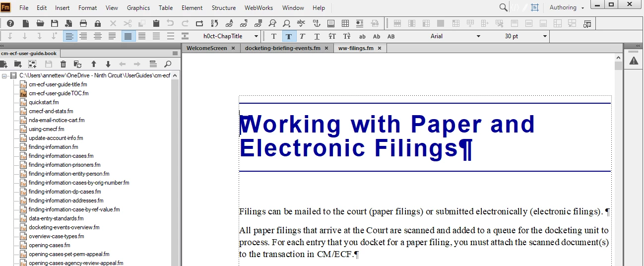644x266 pixels.
Task: Switch to the WelcomeScreen tab
Action: click(x=206, y=48)
